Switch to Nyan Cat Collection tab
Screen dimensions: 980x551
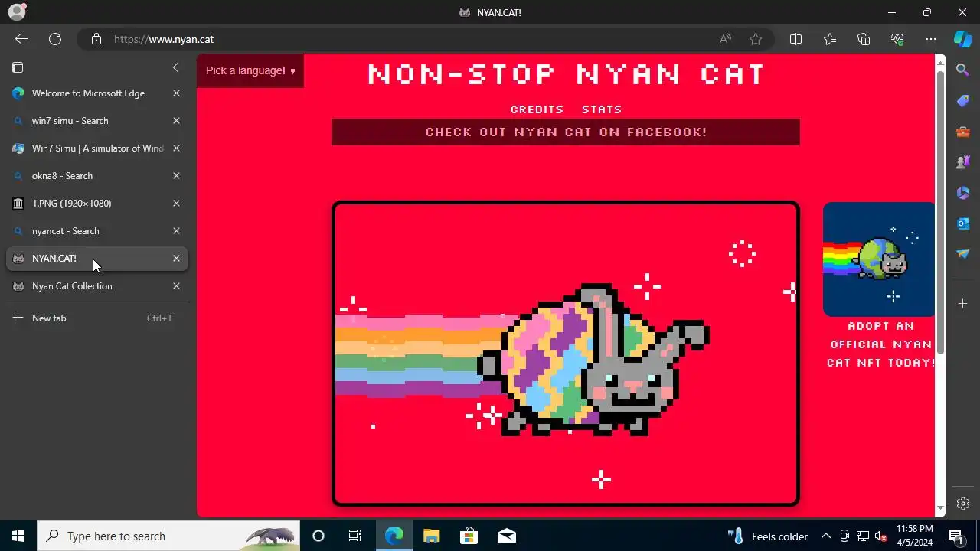click(97, 286)
